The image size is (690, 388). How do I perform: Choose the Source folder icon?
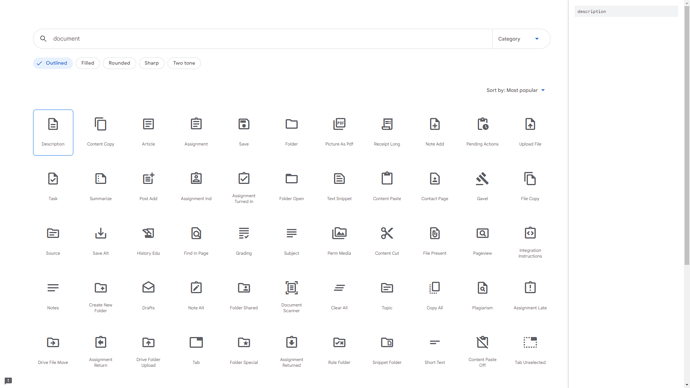pos(53,234)
